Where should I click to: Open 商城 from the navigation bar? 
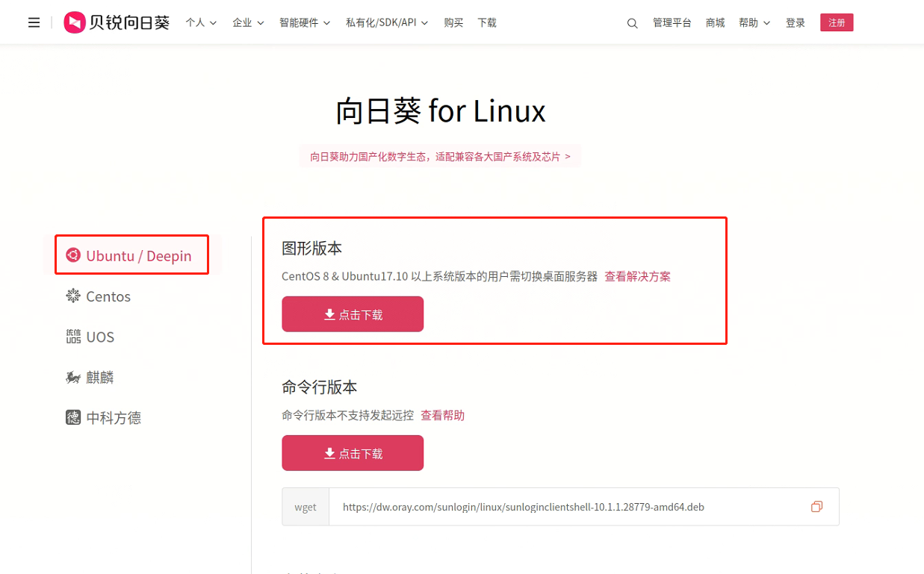tap(714, 22)
